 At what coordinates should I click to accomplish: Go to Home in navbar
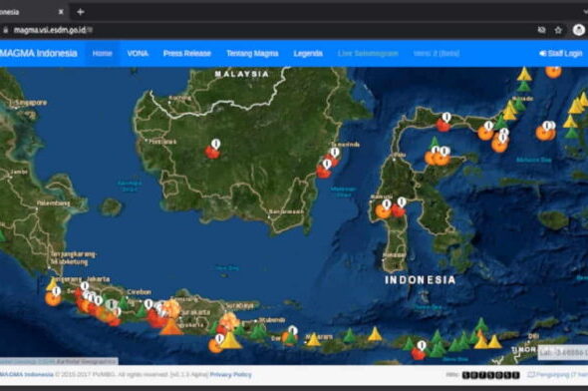(103, 53)
